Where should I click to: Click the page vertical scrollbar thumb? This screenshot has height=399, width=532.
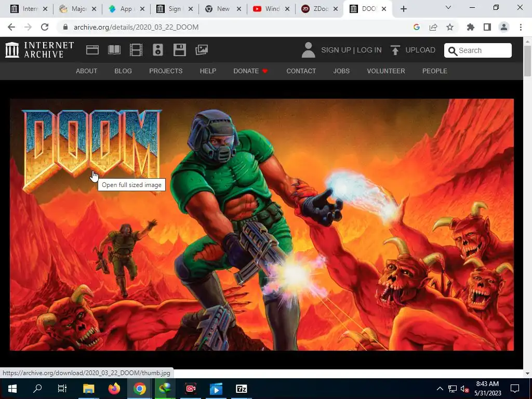click(x=528, y=60)
